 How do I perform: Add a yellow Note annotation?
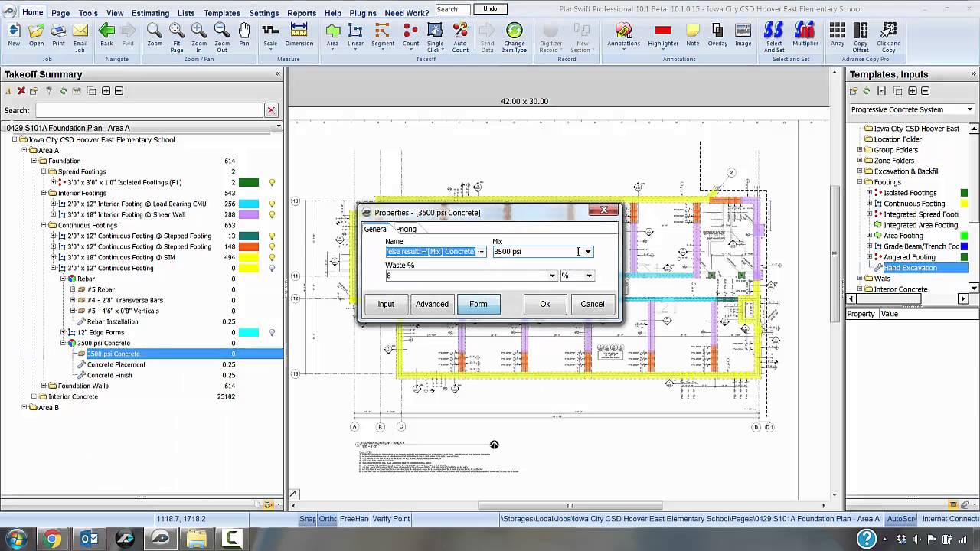[x=693, y=34]
